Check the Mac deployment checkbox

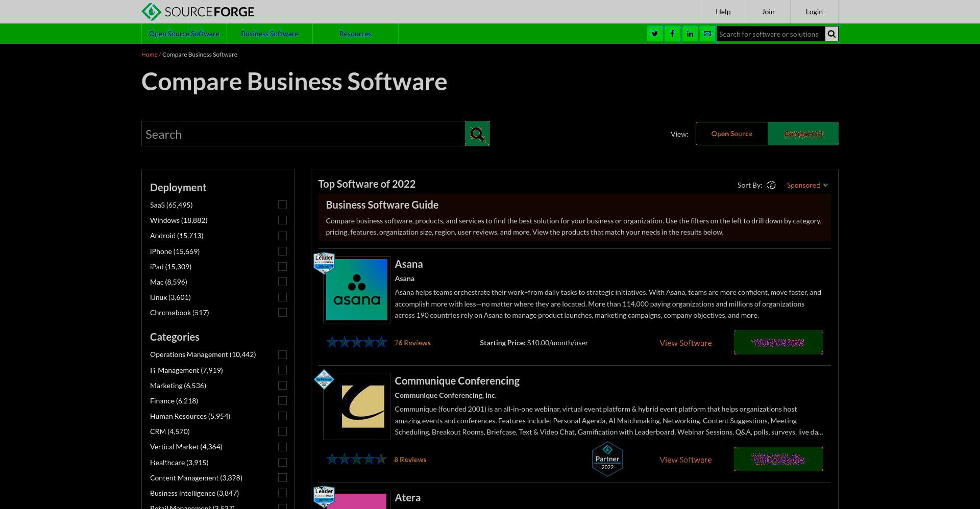[x=282, y=282]
